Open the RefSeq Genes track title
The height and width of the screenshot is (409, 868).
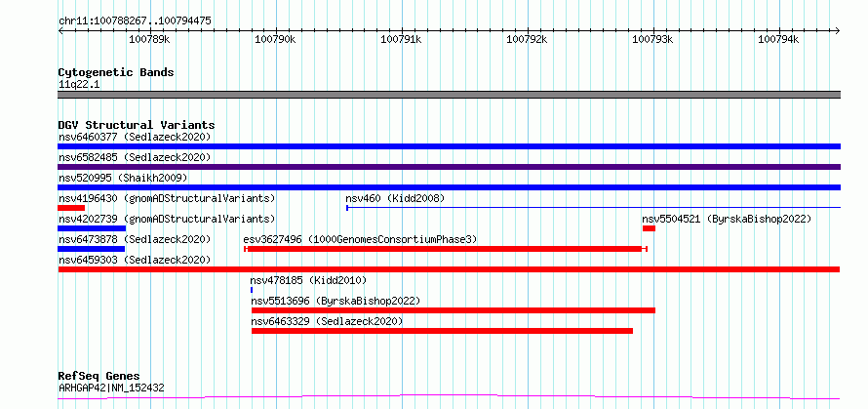[x=99, y=377]
